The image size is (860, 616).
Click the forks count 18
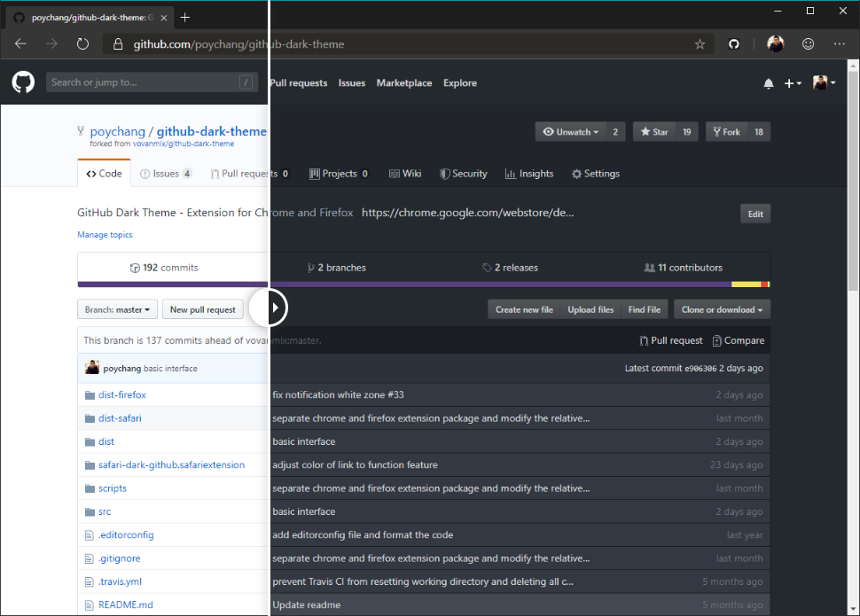point(759,132)
